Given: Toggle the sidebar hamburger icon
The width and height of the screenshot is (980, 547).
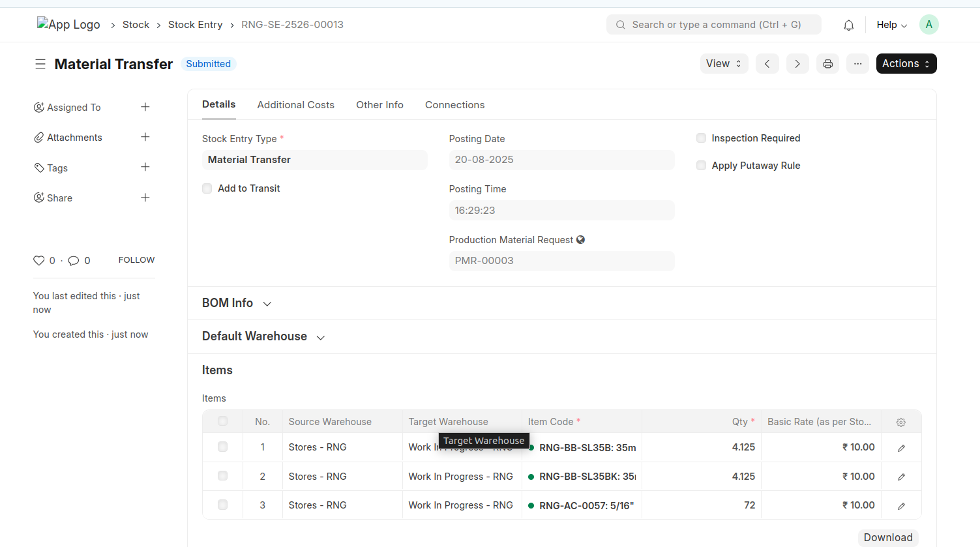Looking at the screenshot, I should [x=40, y=64].
